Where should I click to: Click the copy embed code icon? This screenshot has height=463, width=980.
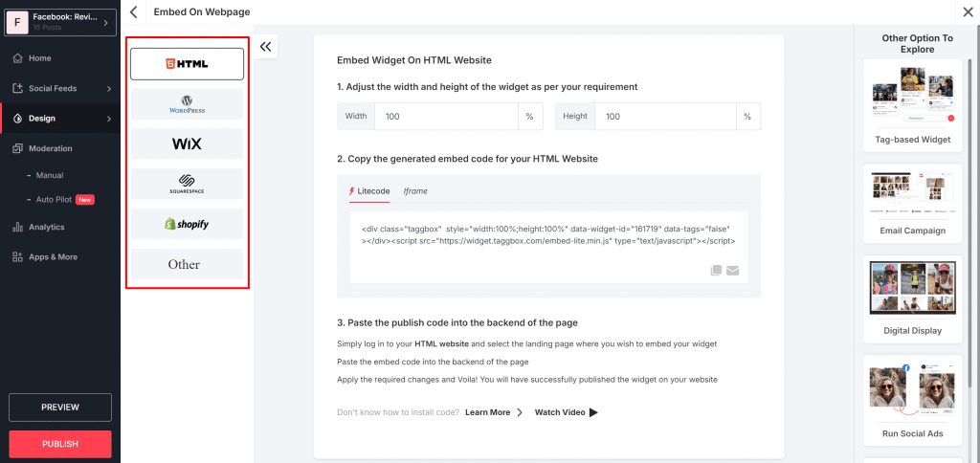(x=716, y=271)
